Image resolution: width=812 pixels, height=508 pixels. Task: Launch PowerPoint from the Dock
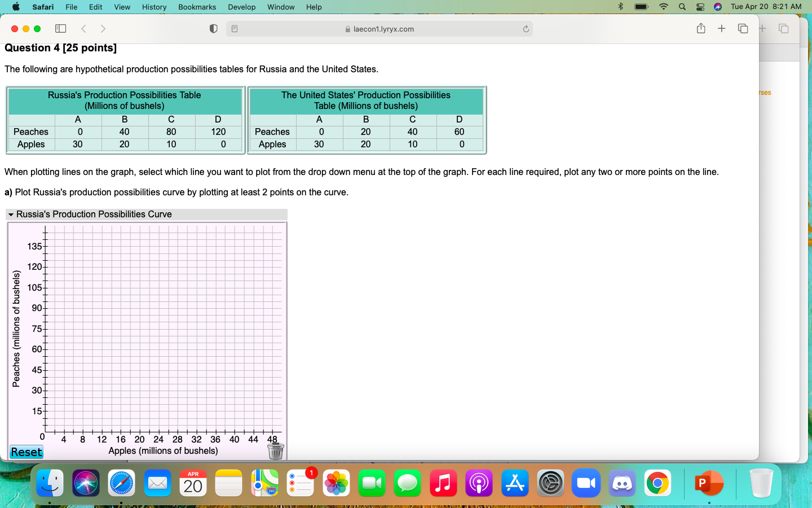(709, 483)
